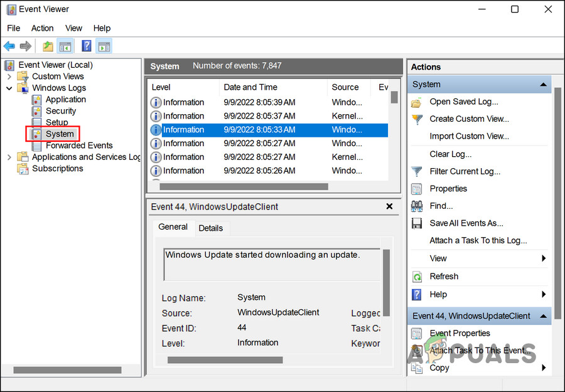Viewport: 565px width, 392px height.
Task: Click the blue Help toolbar icon
Action: 87,46
